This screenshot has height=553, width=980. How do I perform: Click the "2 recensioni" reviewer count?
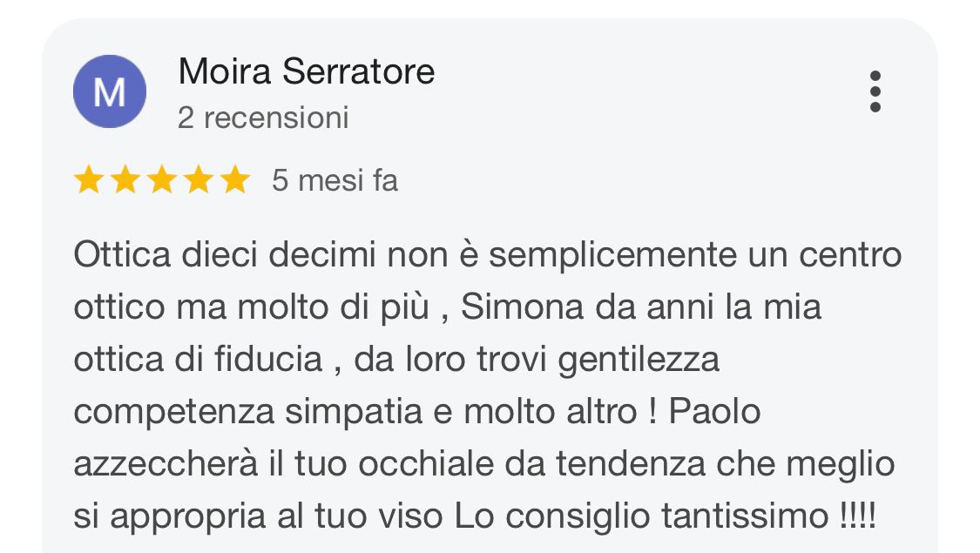click(263, 118)
